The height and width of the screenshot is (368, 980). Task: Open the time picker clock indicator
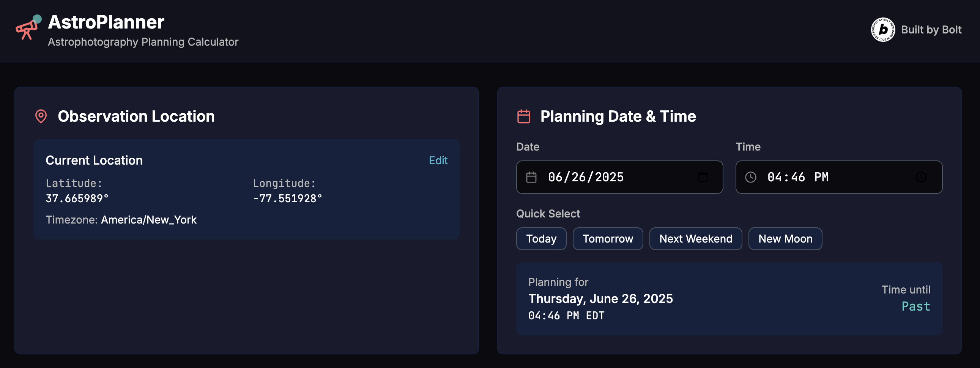coord(921,177)
